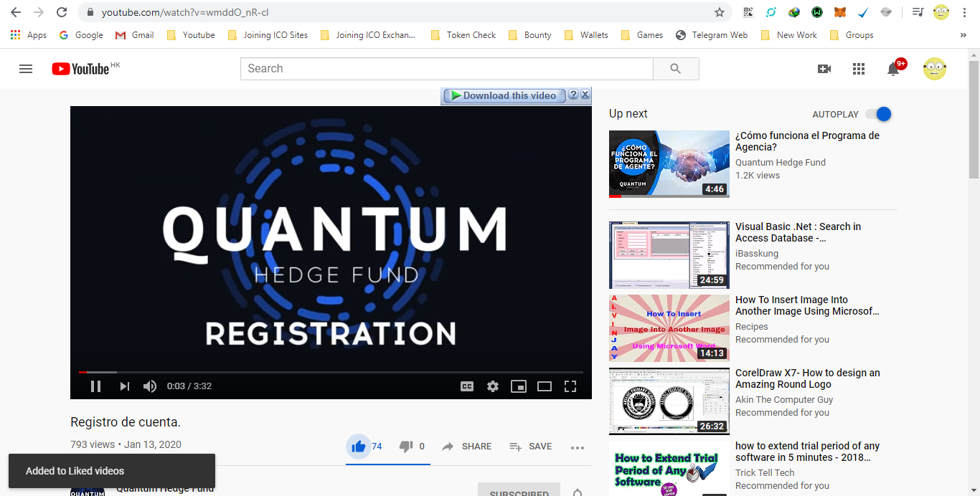
Task: Open the browser media control icon
Action: (918, 12)
